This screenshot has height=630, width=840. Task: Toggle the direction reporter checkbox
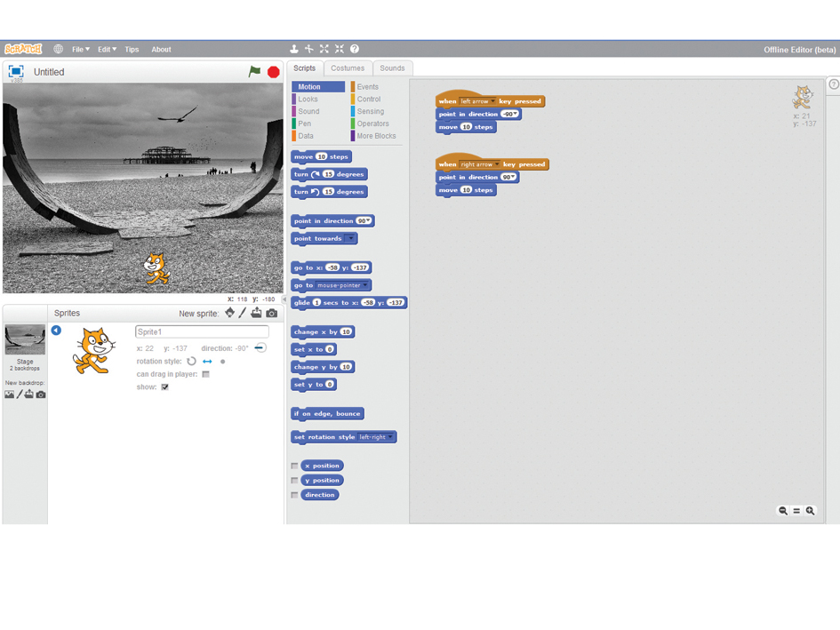pos(294,494)
